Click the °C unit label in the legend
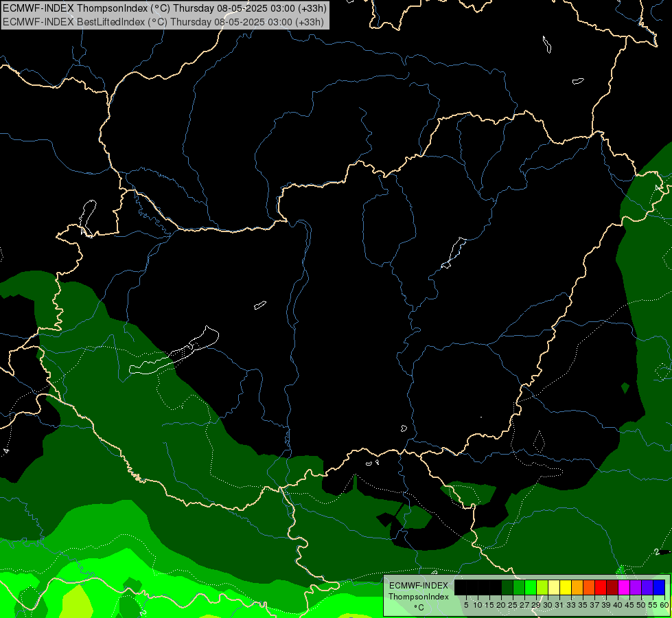 tap(419, 608)
